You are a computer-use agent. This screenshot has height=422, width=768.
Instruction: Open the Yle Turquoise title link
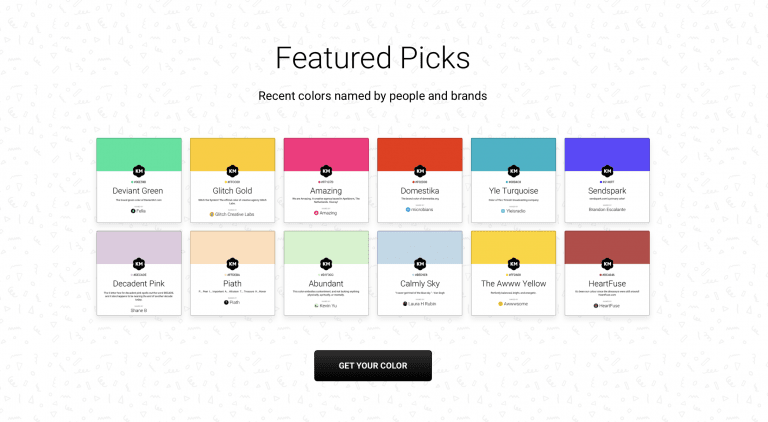pyautogui.click(x=513, y=191)
